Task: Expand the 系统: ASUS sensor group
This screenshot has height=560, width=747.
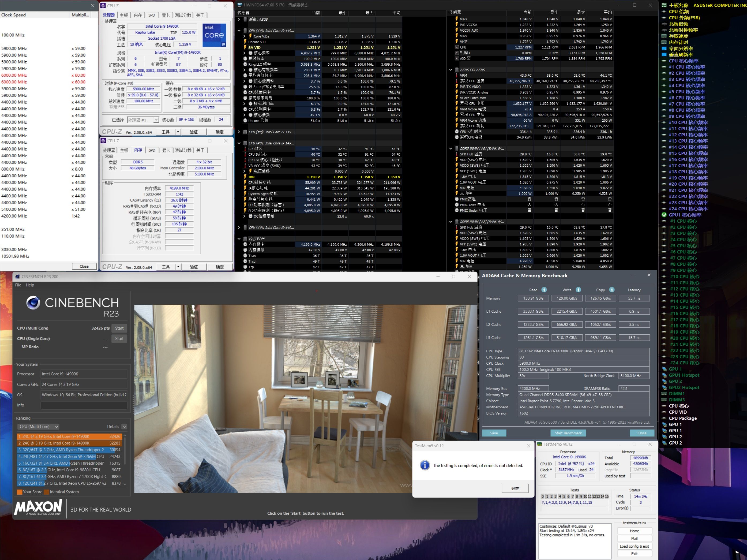Action: pyautogui.click(x=239, y=19)
